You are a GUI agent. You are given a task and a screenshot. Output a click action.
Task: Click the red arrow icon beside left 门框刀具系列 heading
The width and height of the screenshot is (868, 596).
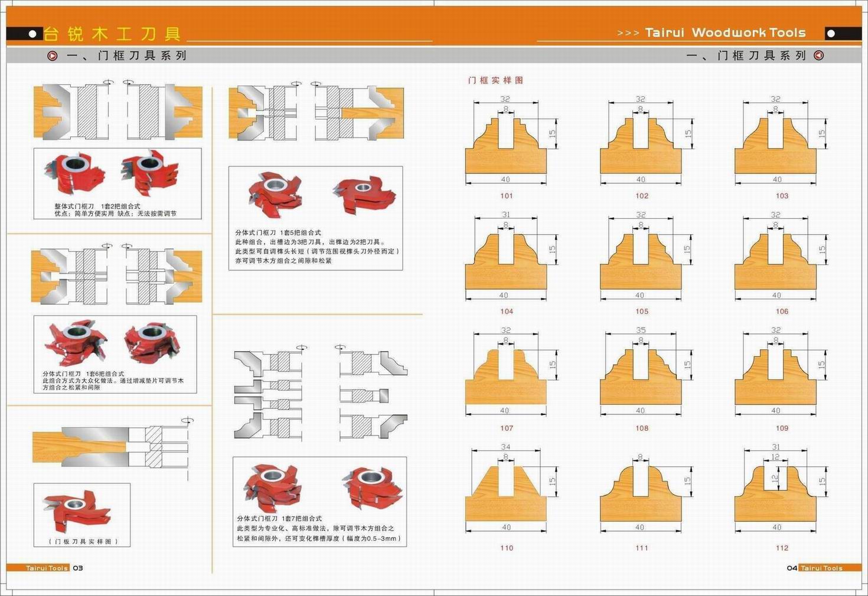[53, 56]
